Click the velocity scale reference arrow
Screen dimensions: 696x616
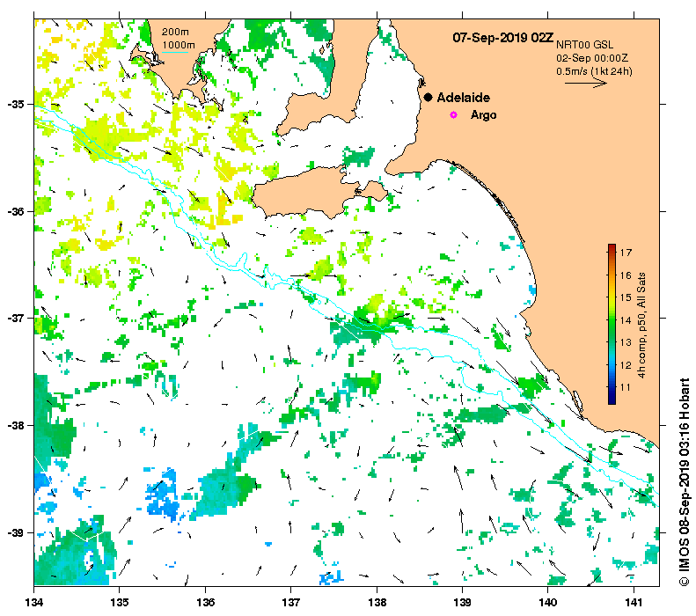(x=585, y=83)
